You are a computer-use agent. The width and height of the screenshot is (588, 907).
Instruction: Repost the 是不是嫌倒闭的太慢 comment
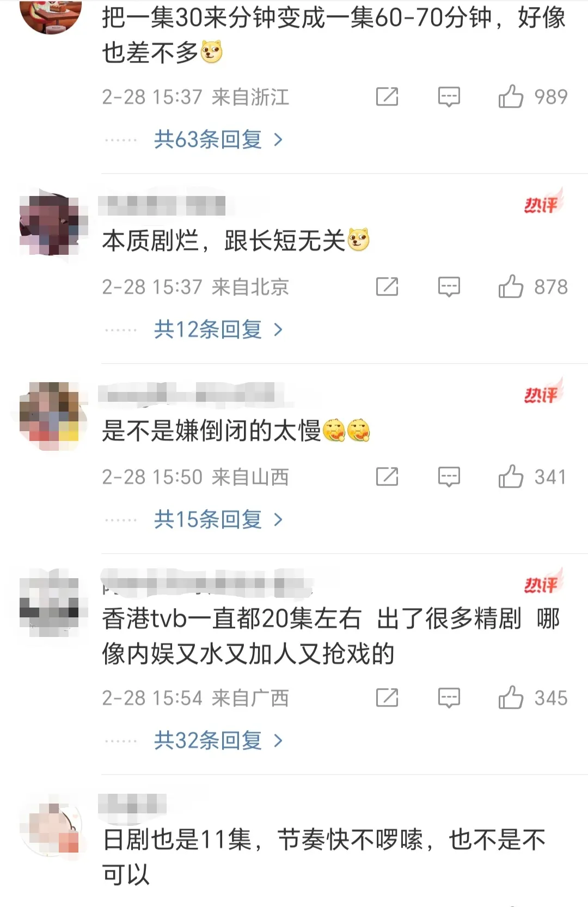[387, 477]
